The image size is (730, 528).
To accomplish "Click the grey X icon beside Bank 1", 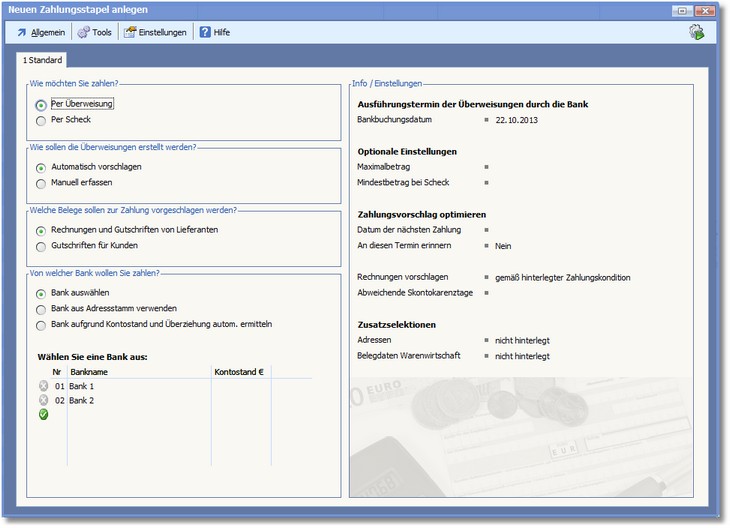I will pyautogui.click(x=43, y=386).
